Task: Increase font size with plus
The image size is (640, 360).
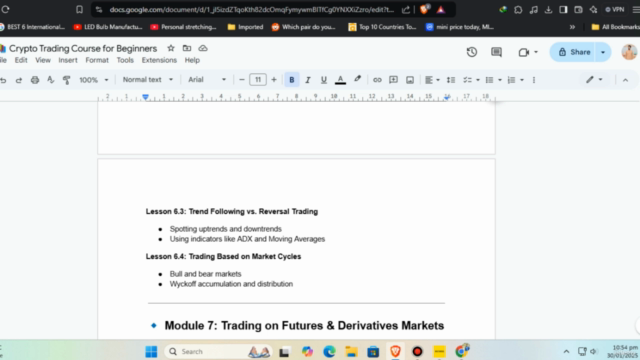Action: pyautogui.click(x=274, y=80)
